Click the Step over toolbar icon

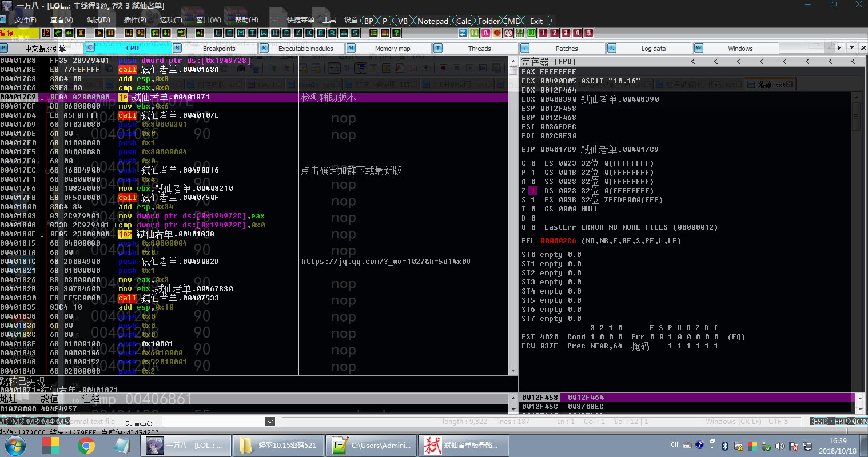tap(140, 33)
